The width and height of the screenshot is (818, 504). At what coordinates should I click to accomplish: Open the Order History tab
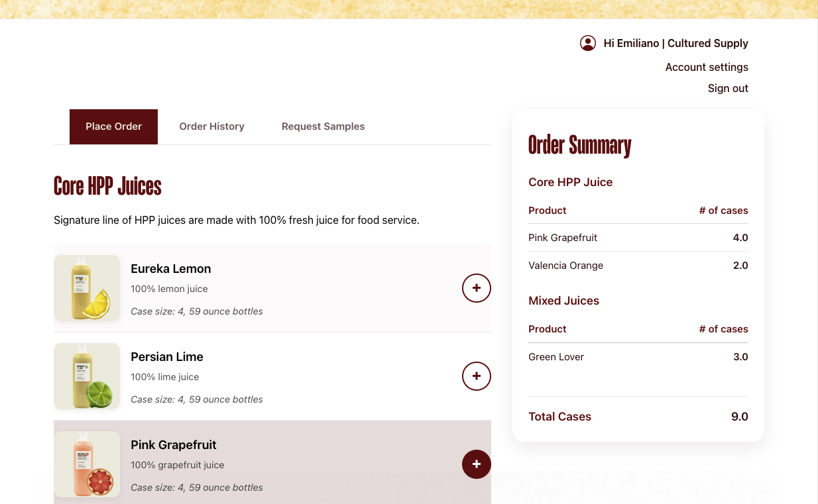[x=211, y=126]
